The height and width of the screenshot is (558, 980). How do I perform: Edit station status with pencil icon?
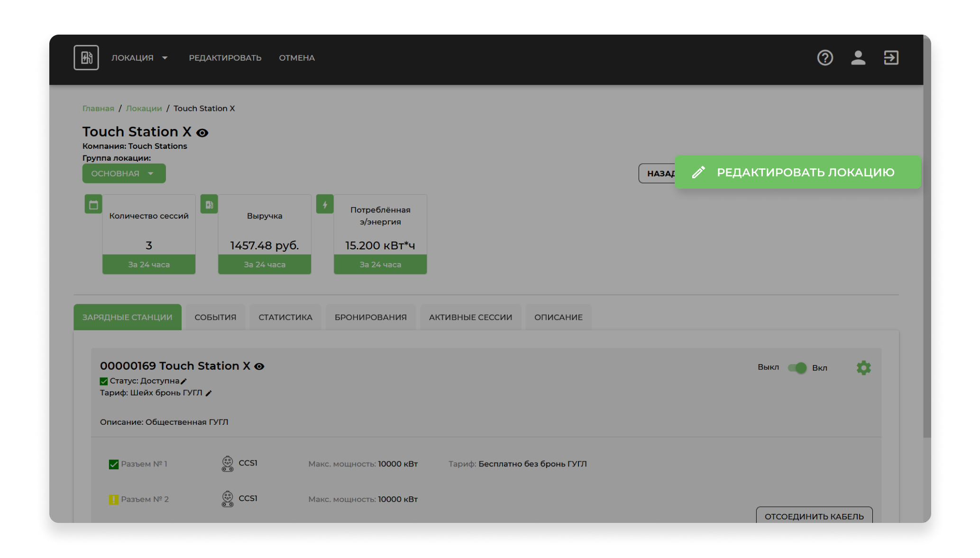pos(184,381)
